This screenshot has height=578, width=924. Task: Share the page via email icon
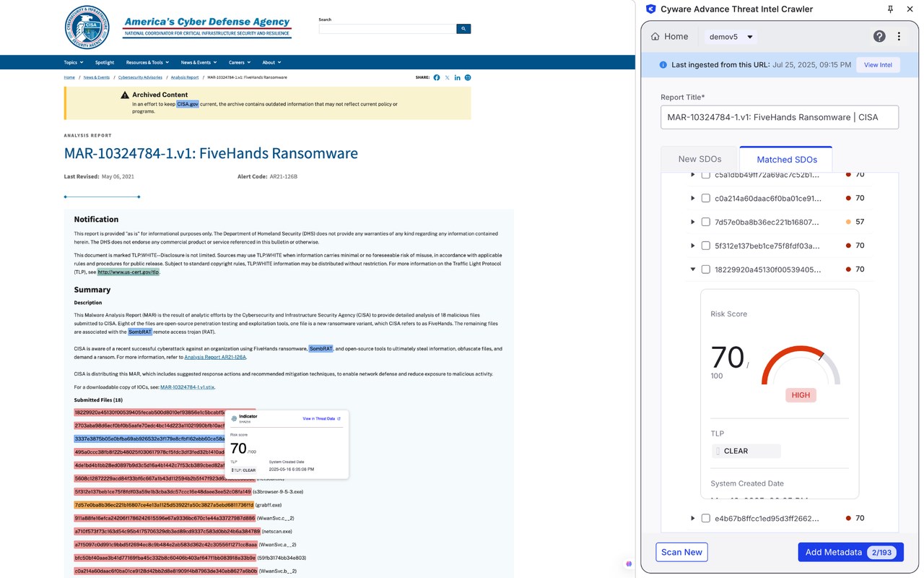coord(468,77)
